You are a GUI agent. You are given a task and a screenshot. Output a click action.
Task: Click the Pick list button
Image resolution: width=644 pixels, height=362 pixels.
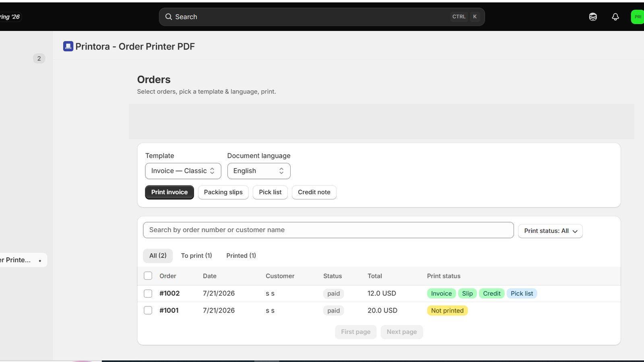(x=270, y=192)
